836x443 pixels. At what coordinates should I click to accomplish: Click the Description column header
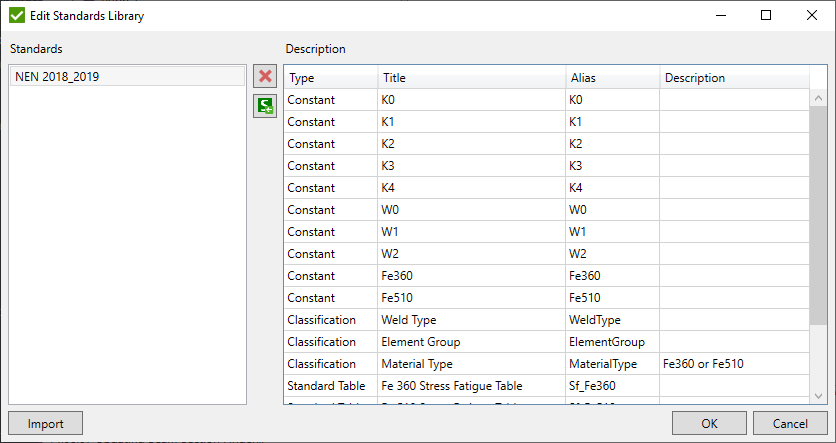point(735,78)
